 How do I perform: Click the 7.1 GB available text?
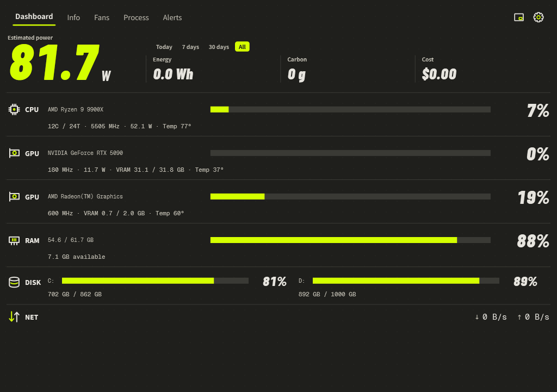[x=76, y=257]
